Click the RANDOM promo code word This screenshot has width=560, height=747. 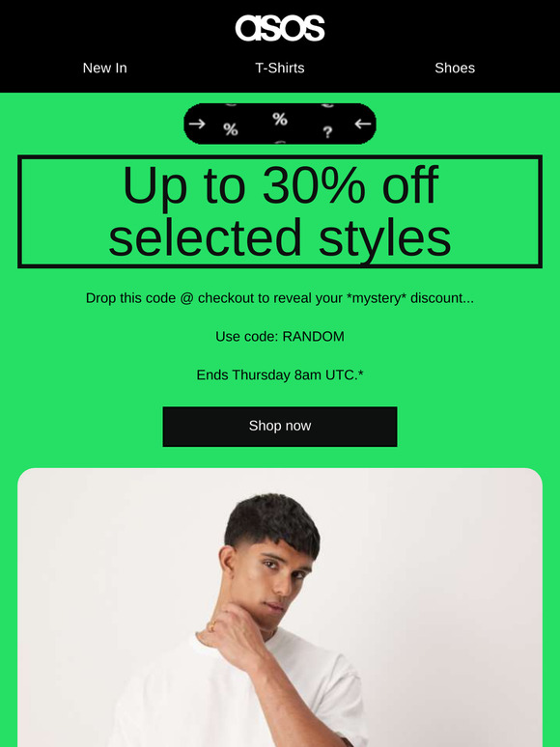313,336
